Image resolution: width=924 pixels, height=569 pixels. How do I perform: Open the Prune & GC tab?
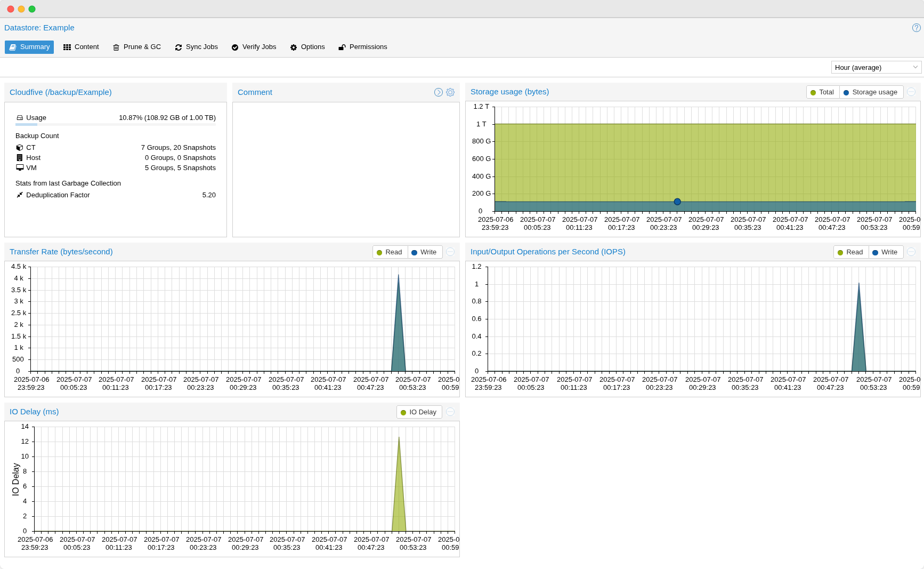click(x=137, y=47)
